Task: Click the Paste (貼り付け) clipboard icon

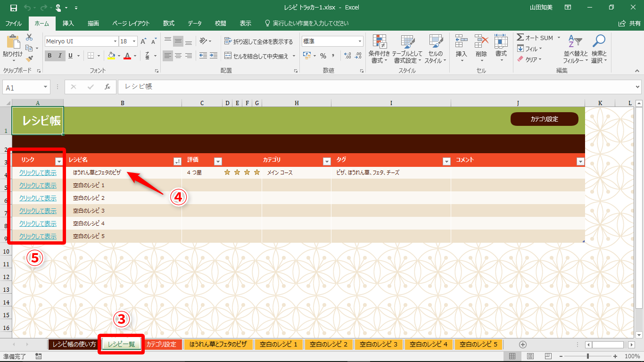Action: (x=13, y=42)
